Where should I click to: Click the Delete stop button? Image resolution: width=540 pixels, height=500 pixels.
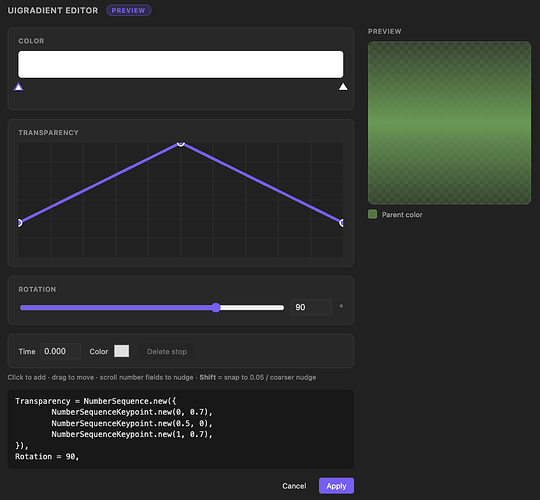coord(167,352)
